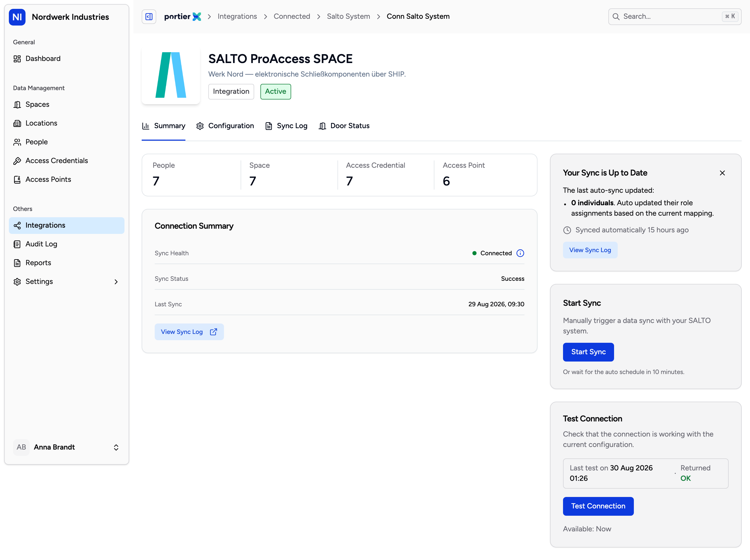750x560 pixels.
Task: Click the Nordwerk Industries workspace name
Action: pos(71,17)
